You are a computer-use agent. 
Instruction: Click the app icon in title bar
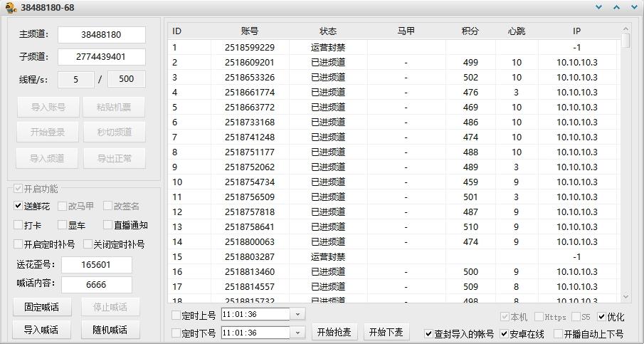(11, 7)
